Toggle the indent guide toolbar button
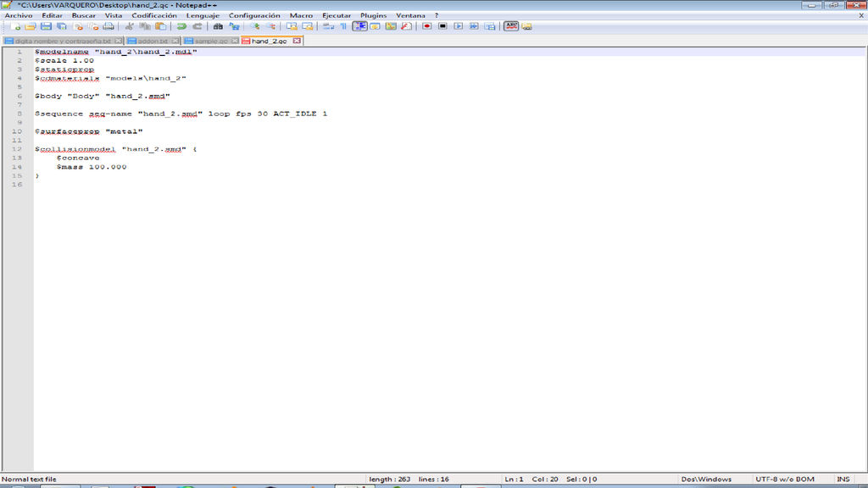This screenshot has height=488, width=868. (x=359, y=26)
